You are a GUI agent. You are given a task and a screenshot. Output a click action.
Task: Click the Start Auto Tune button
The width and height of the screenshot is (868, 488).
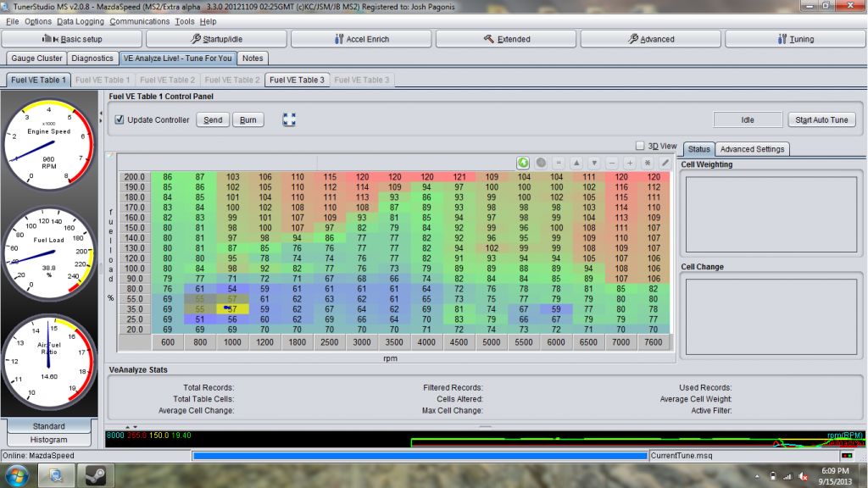click(x=821, y=119)
